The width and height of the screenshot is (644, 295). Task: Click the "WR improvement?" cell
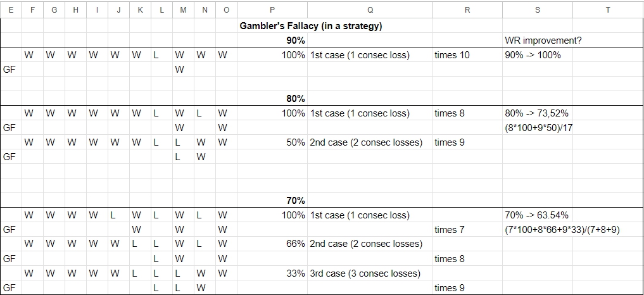538,41
